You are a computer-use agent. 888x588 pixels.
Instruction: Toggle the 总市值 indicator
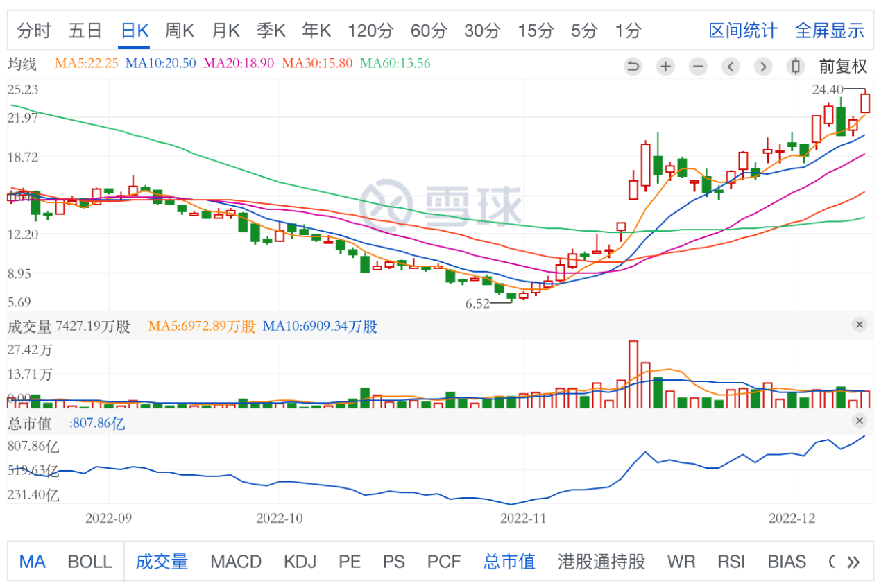point(509,562)
